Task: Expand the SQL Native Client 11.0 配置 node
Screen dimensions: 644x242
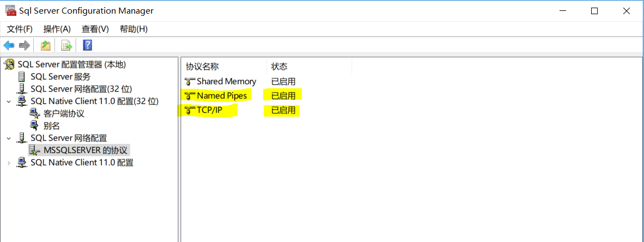Action: [9, 163]
